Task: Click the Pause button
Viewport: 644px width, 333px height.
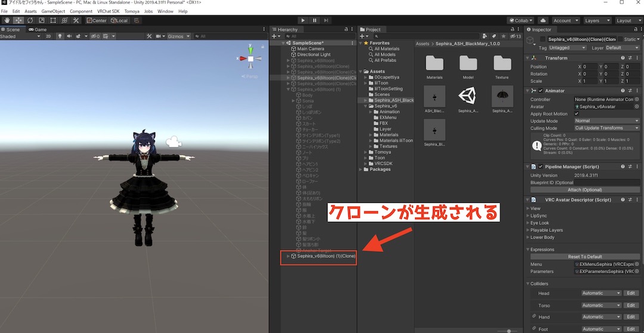Action: (x=315, y=20)
